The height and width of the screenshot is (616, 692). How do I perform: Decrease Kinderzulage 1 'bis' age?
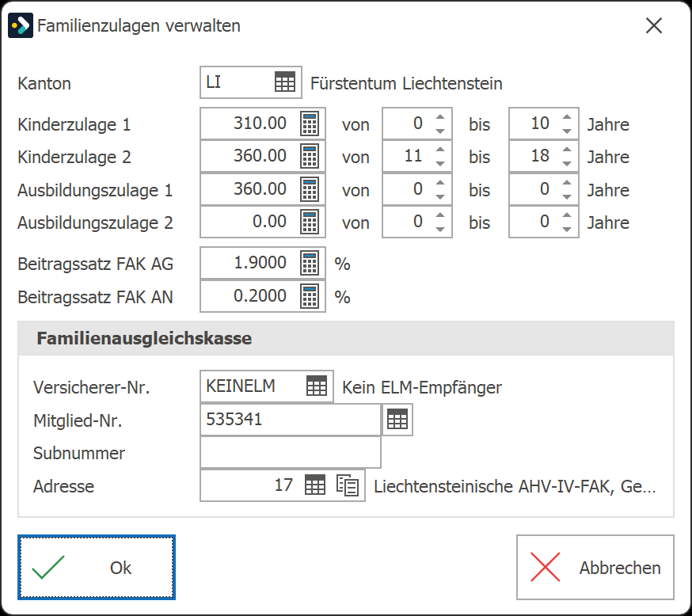coord(567,131)
